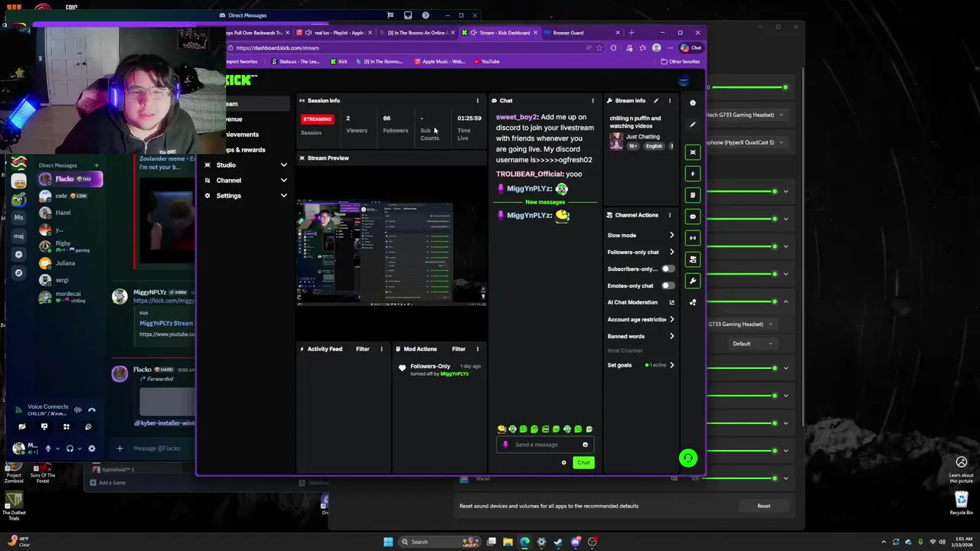
Task: Switch to the In The Rooms browser tab
Action: (417, 33)
